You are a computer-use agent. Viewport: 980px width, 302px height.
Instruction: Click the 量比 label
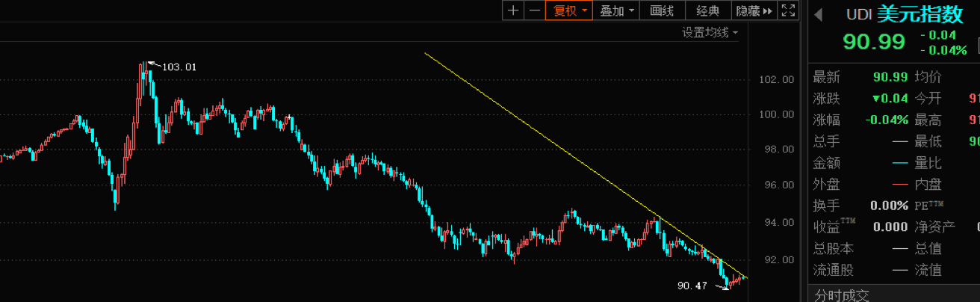(x=928, y=163)
